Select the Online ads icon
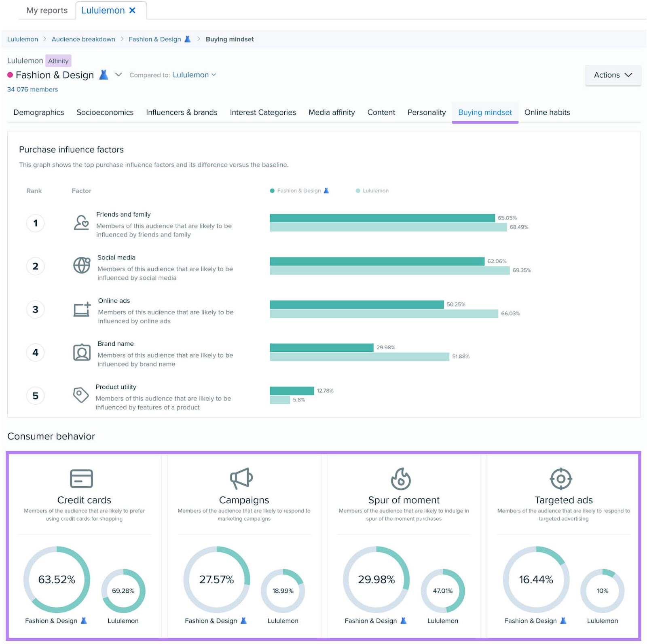 tap(81, 309)
